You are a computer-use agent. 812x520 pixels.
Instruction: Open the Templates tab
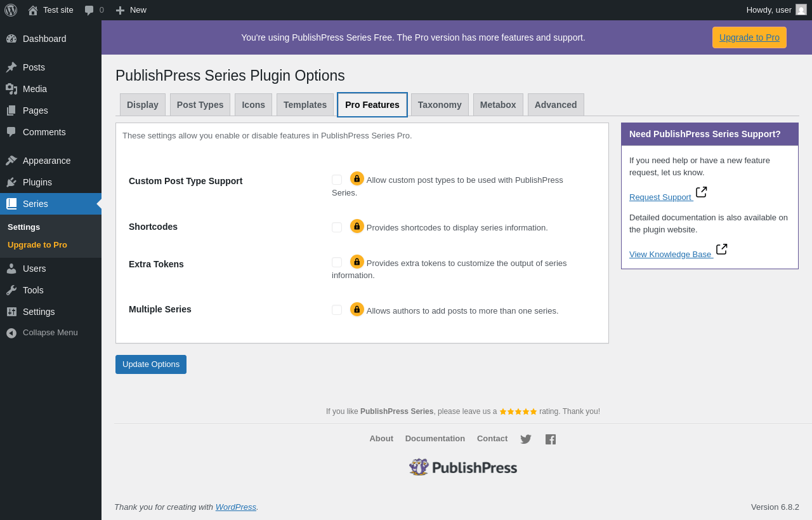(305, 105)
